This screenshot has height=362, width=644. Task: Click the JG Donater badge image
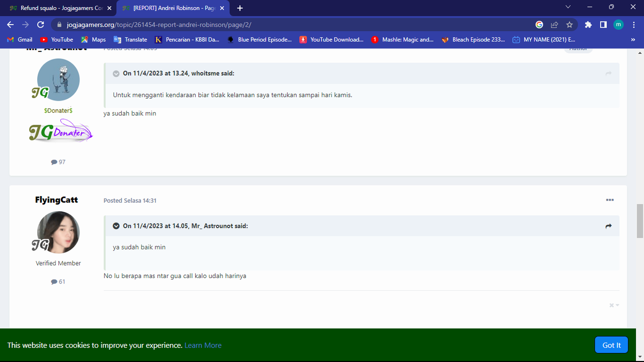pyautogui.click(x=61, y=131)
